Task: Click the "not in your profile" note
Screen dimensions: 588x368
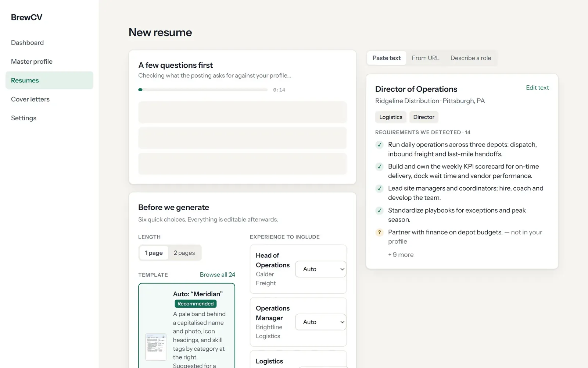Action: (465, 237)
